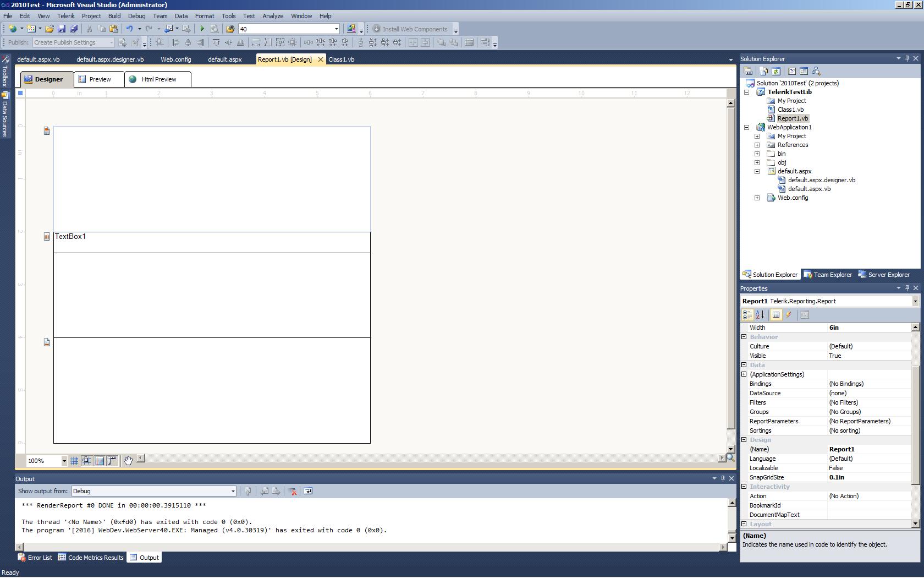Select the hand pan tool in designer
This screenshot has width=924, height=578.
click(x=128, y=461)
